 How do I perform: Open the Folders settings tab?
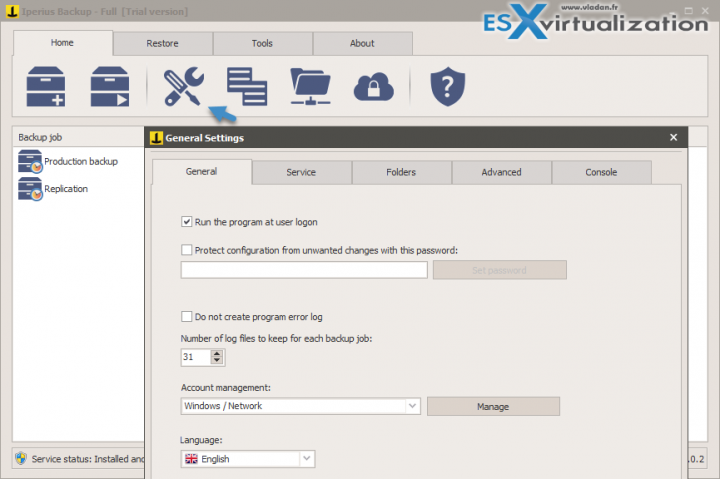point(401,172)
